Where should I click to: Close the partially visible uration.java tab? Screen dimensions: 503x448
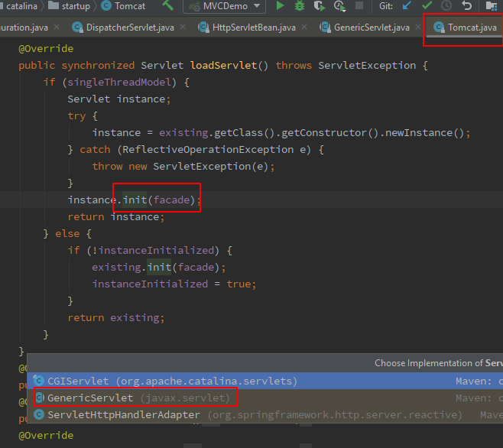click(57, 28)
